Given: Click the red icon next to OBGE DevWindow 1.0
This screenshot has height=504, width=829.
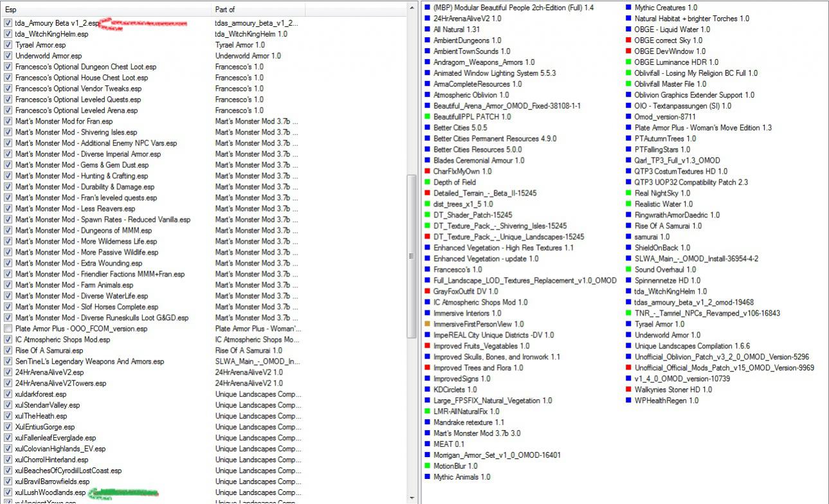Looking at the screenshot, I should click(628, 51).
